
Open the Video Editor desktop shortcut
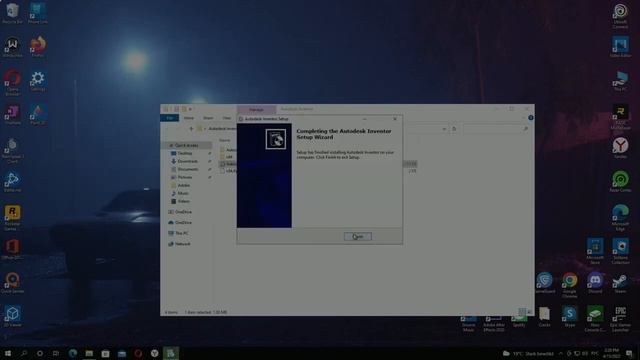click(x=620, y=47)
